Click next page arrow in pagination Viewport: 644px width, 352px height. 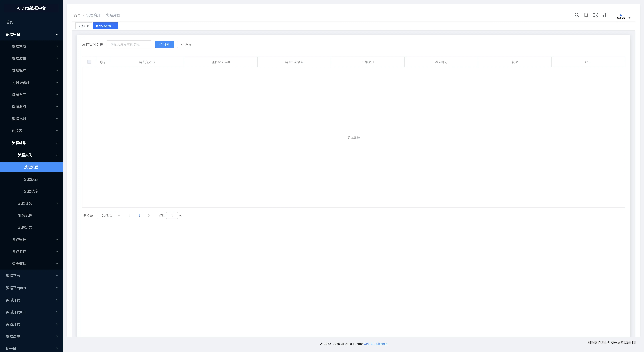coord(149,216)
